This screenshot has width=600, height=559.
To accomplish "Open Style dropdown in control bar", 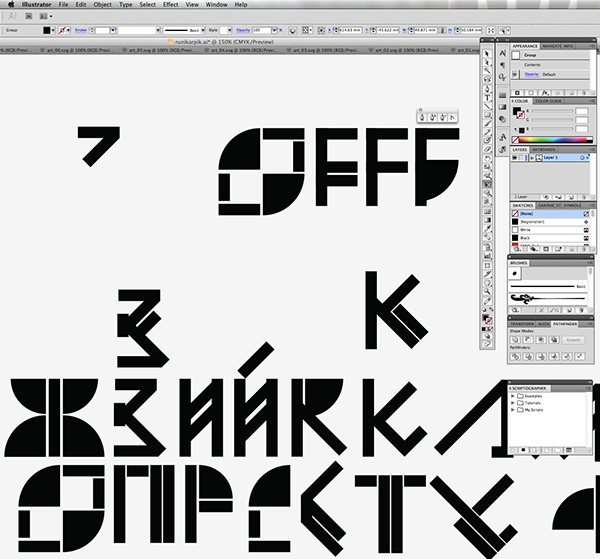I will 230,30.
